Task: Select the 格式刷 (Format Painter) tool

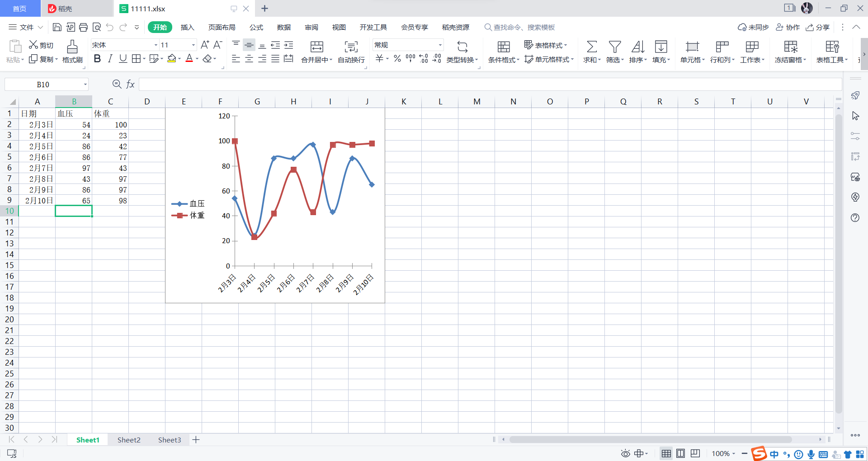Action: (72, 51)
